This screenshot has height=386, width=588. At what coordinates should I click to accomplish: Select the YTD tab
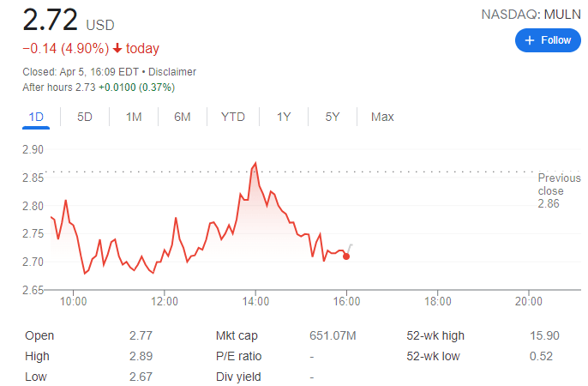pyautogui.click(x=232, y=117)
